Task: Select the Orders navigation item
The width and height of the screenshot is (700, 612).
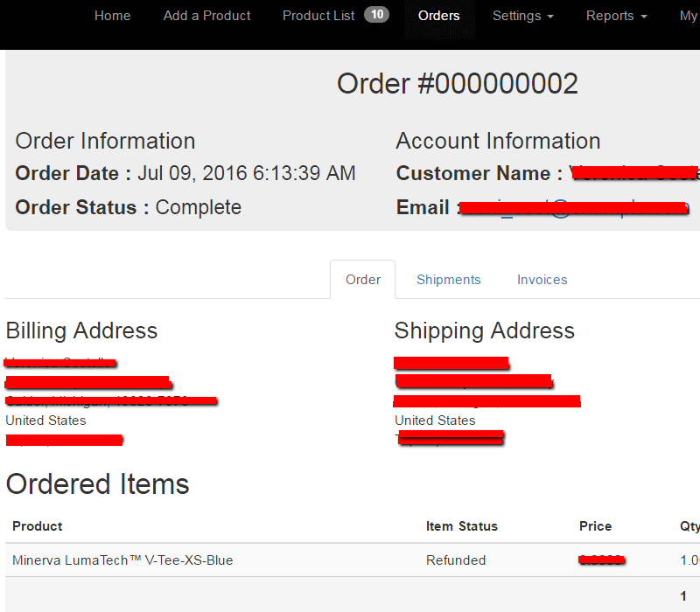Action: coord(439,16)
